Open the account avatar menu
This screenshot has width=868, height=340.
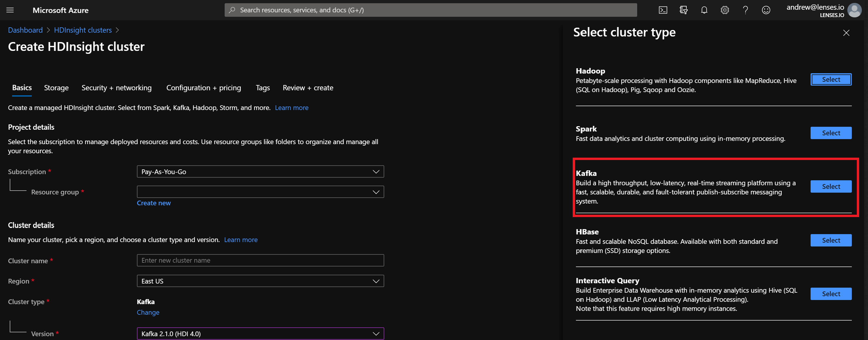click(x=854, y=10)
